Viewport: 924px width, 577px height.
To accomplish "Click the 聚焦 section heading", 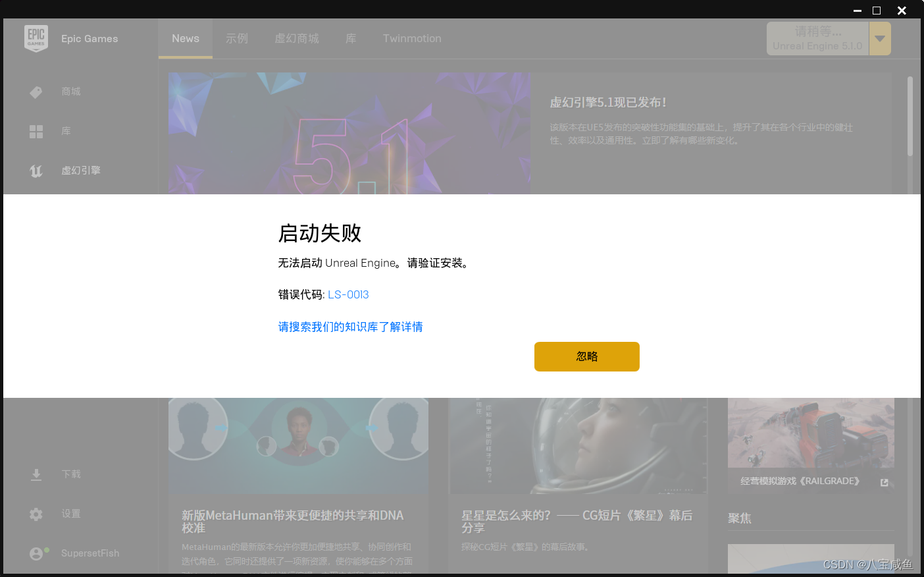I will coord(740,518).
